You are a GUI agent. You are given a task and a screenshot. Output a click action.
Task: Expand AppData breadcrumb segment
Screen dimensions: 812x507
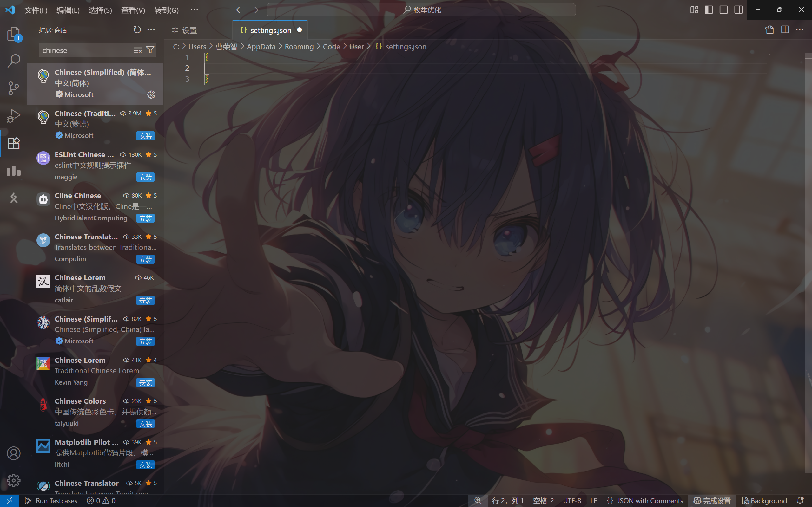point(261,47)
